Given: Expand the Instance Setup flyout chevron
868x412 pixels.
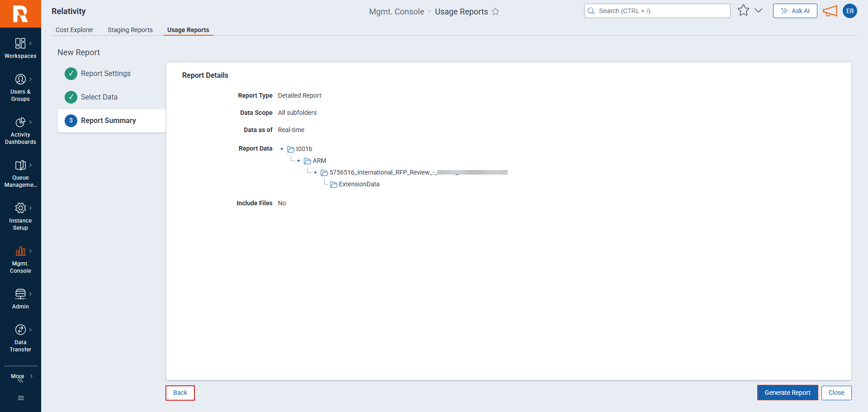Looking at the screenshot, I should pos(30,208).
